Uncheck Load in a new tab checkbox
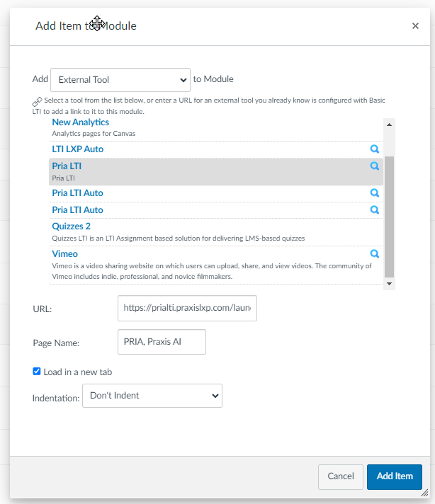Viewport: 435px width, 504px height. tap(37, 371)
